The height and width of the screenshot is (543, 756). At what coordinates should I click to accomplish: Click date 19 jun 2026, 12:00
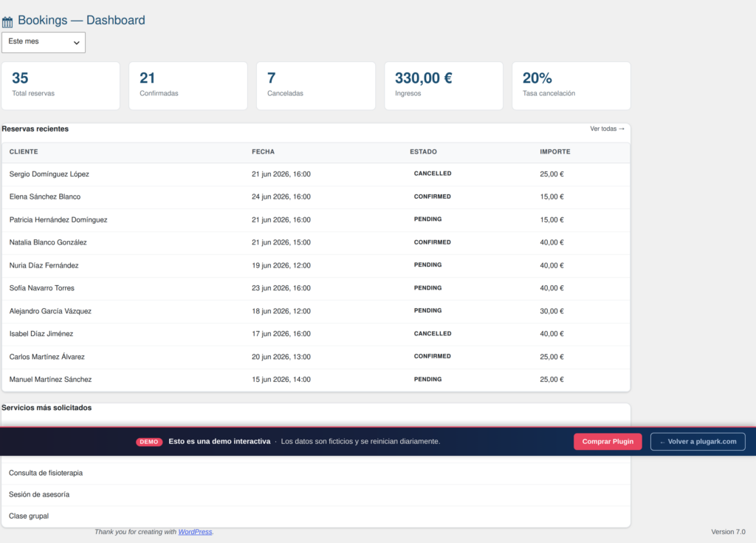pos(281,265)
